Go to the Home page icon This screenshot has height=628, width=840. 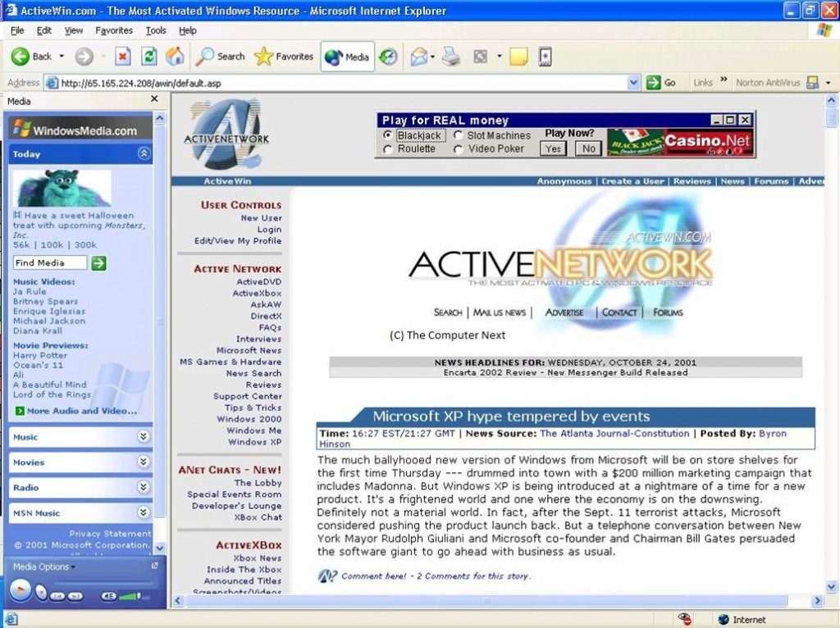[x=175, y=57]
